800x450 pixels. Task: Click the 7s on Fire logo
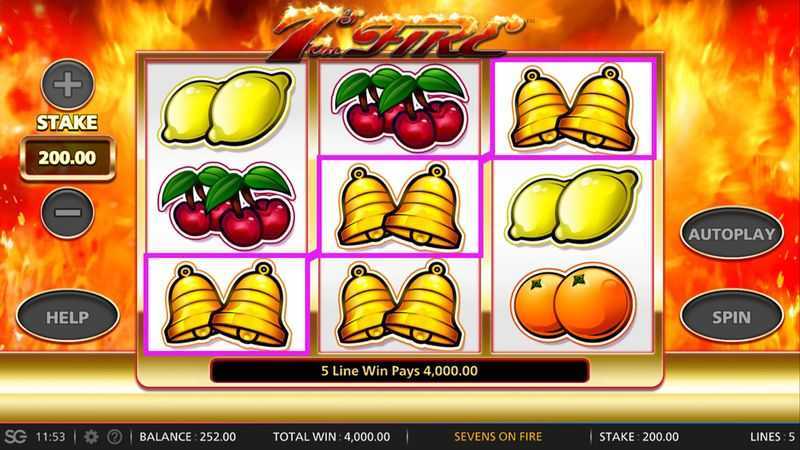[396, 34]
